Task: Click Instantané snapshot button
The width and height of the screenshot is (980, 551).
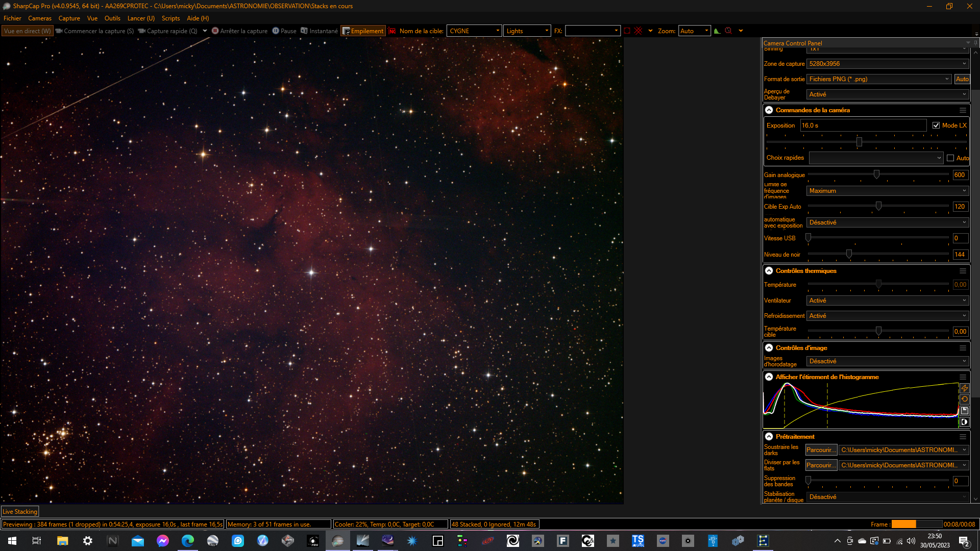Action: (x=319, y=31)
